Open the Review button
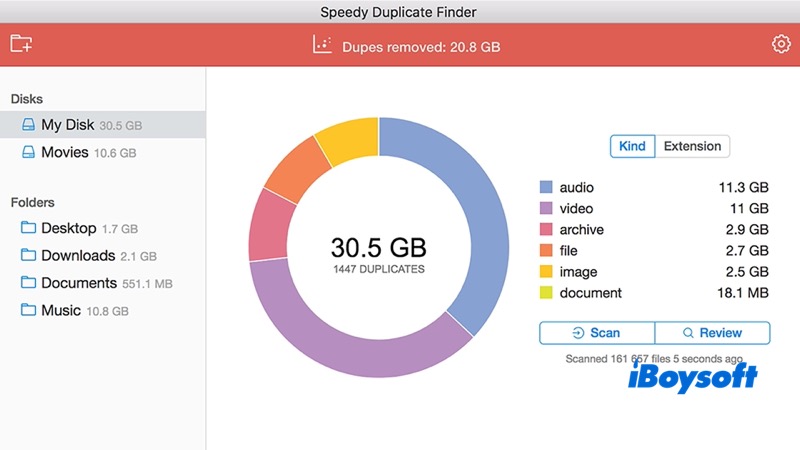The width and height of the screenshot is (800, 450). (x=712, y=333)
